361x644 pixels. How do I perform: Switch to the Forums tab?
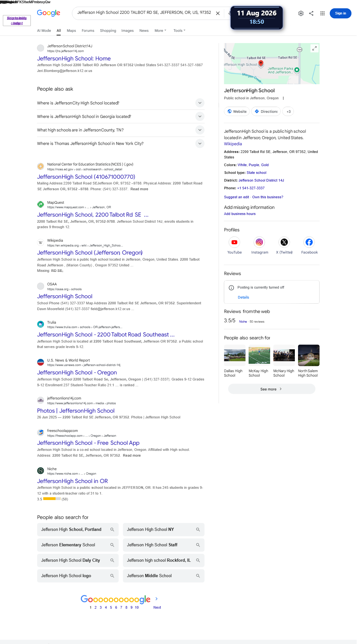coord(88,31)
